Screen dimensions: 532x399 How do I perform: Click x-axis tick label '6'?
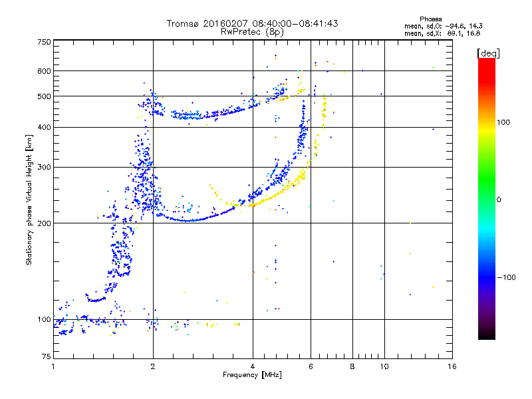[x=311, y=366]
